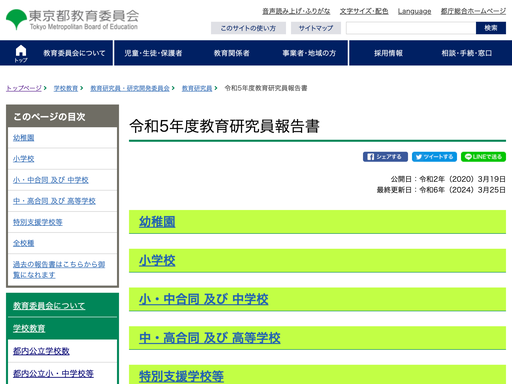
Task: Click the 令和5年度教育研究員報告書 breadcrumb text
Action: click(266, 88)
